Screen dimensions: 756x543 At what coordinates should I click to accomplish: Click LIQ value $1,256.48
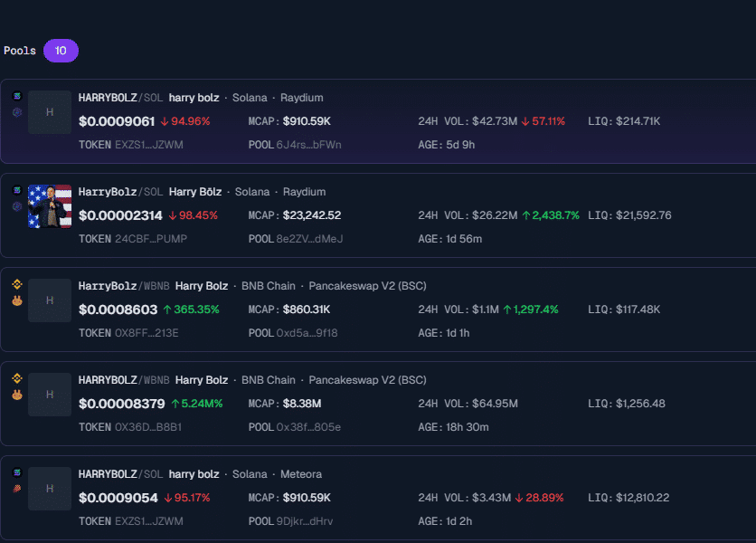click(x=640, y=404)
